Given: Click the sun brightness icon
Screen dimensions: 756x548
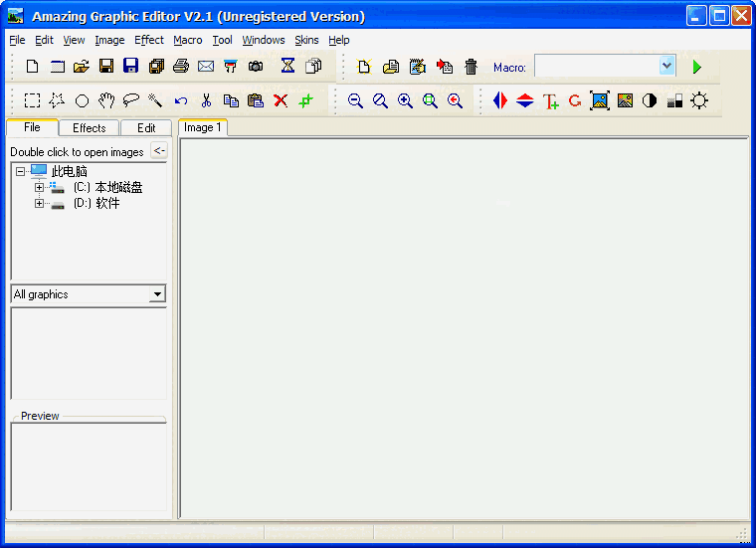Looking at the screenshot, I should [699, 100].
